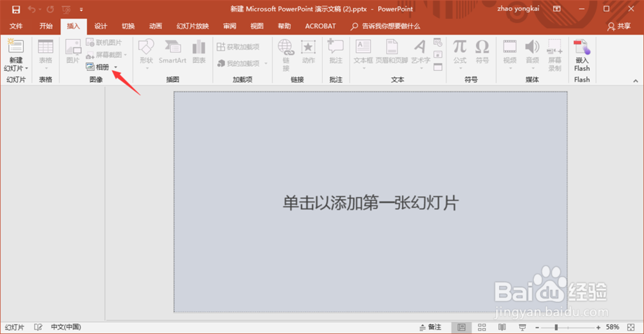This screenshot has height=334, width=644.
Task: Toggle the 备注 notes pane
Action: 430,327
